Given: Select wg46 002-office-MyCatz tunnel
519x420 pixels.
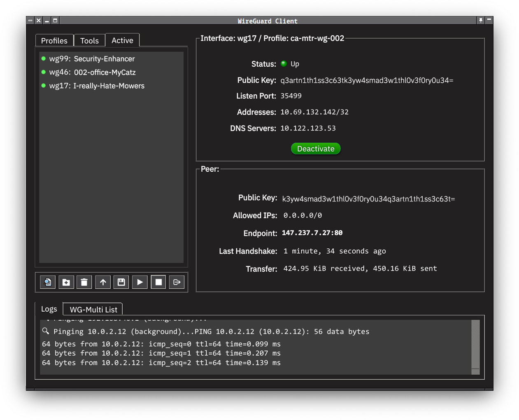Looking at the screenshot, I should tap(92, 72).
